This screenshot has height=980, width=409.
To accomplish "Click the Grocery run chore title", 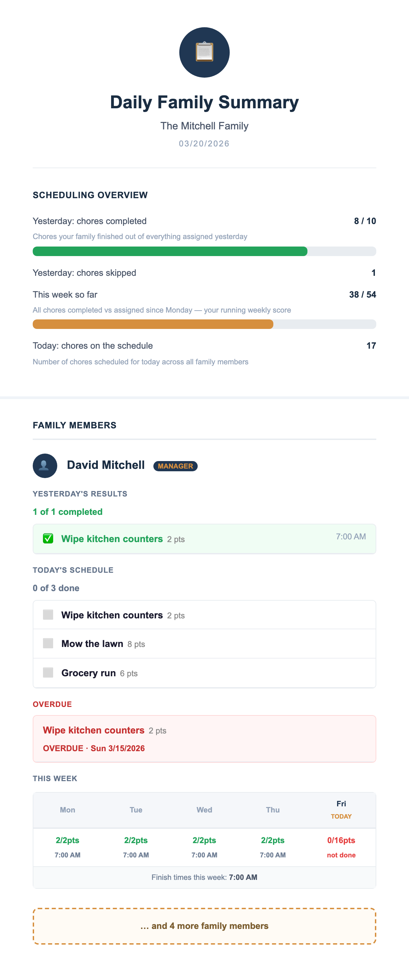I will (x=88, y=673).
